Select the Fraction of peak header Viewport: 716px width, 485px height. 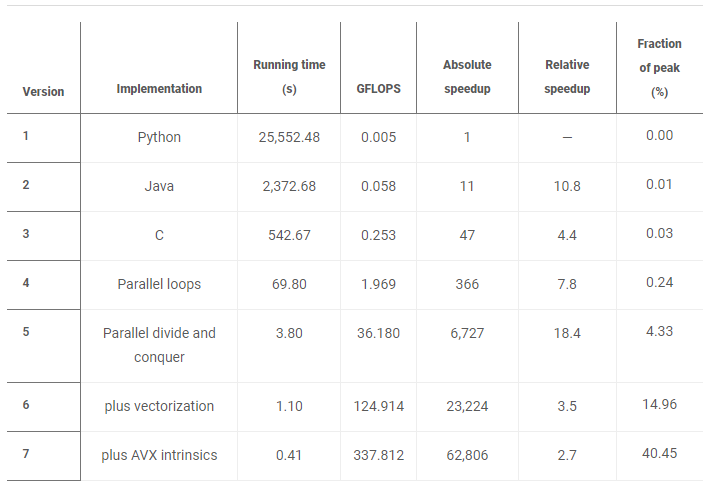click(659, 67)
